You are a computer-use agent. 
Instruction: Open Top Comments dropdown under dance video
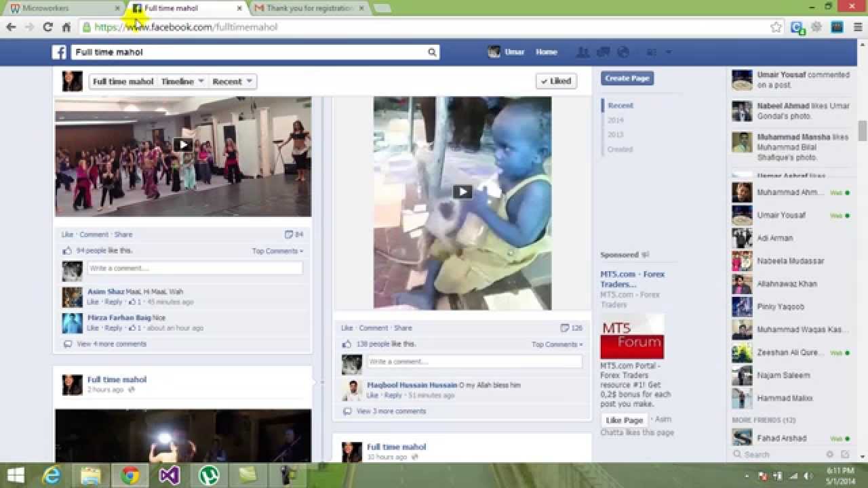point(277,251)
